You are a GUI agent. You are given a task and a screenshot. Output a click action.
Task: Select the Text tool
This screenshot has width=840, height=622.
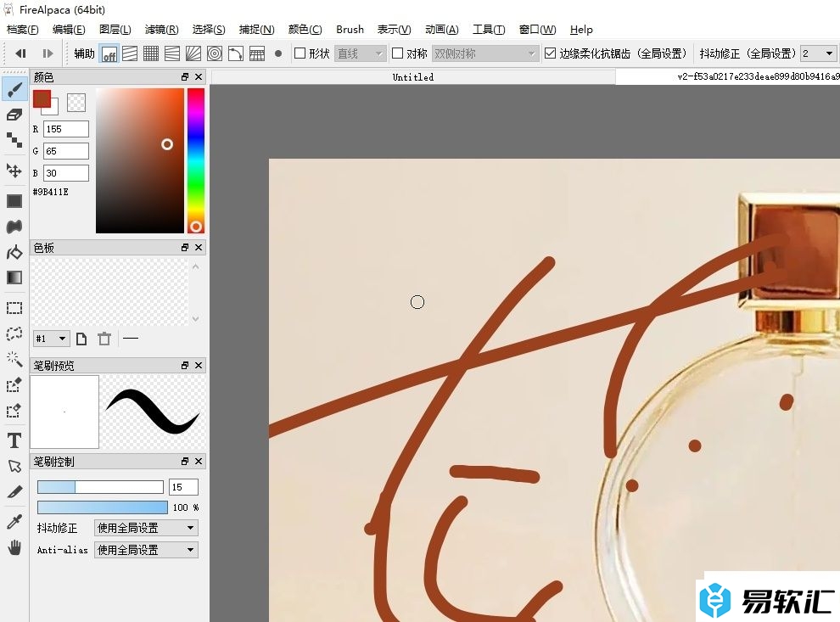click(14, 440)
